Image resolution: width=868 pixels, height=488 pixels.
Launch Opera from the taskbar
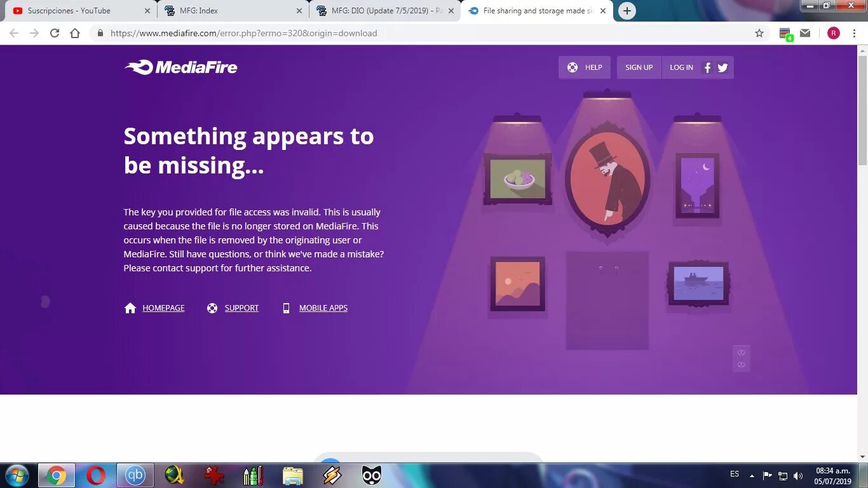coord(96,475)
